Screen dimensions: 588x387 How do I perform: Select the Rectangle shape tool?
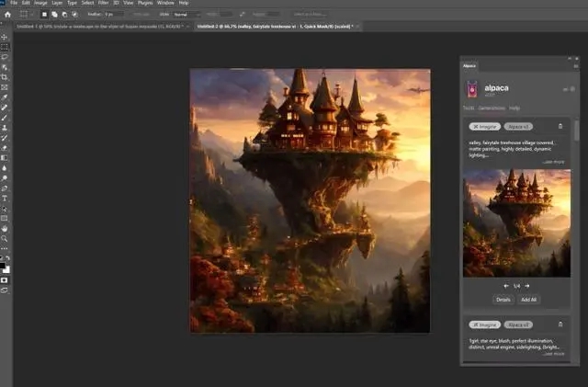[x=4, y=219]
